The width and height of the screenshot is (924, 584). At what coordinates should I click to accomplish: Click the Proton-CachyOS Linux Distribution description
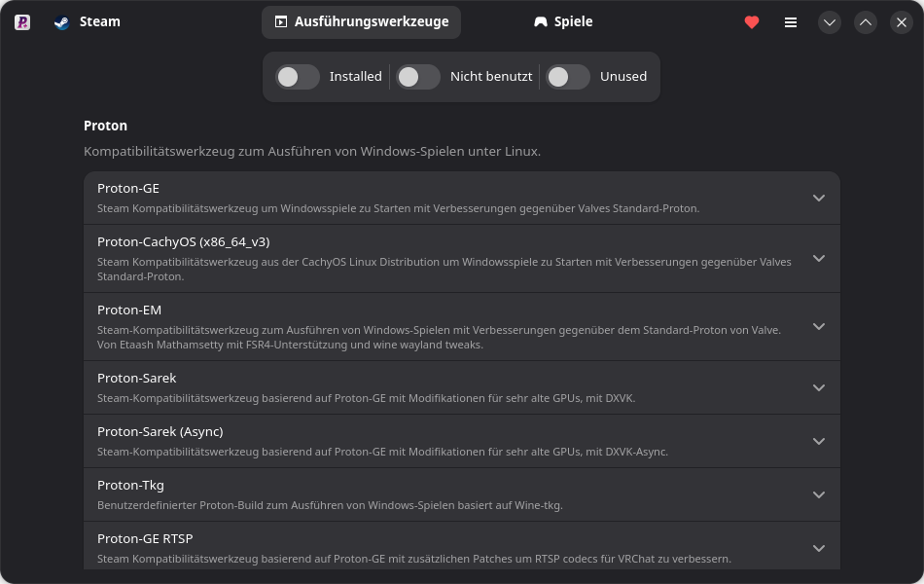pos(444,269)
